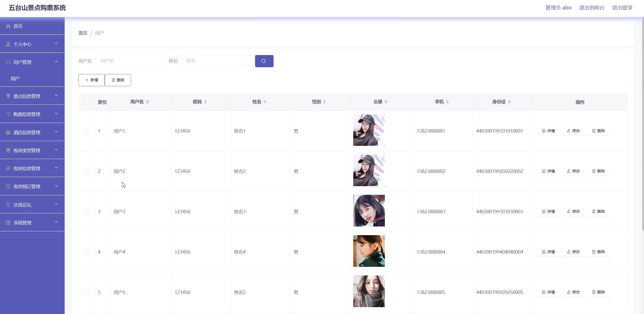Click the 用户名 search input field
The height and width of the screenshot is (314, 644).
click(131, 61)
